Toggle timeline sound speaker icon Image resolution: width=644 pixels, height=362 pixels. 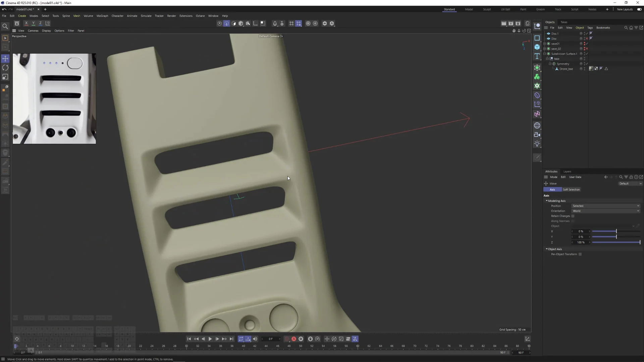coord(255,339)
